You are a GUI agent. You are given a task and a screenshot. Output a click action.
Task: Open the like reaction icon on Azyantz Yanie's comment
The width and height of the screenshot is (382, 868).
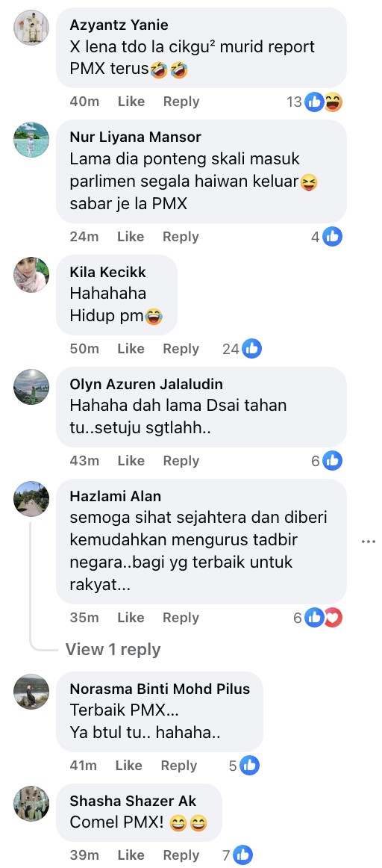(315, 102)
